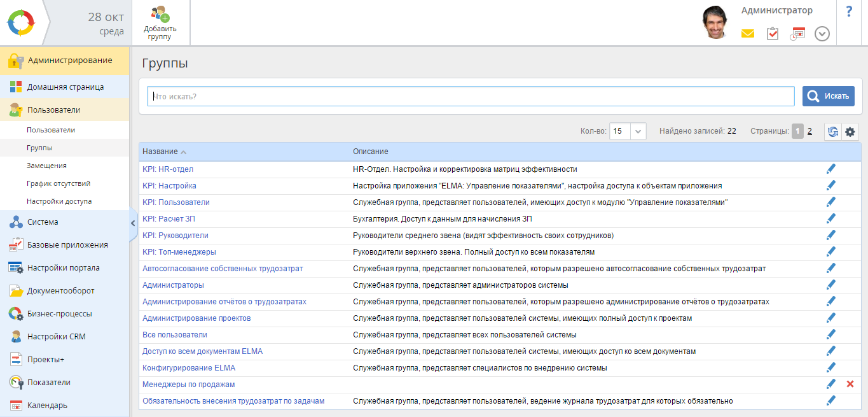Edit the KPI: HR-отдел group
Viewport: 868px width, 417px height.
tap(830, 169)
